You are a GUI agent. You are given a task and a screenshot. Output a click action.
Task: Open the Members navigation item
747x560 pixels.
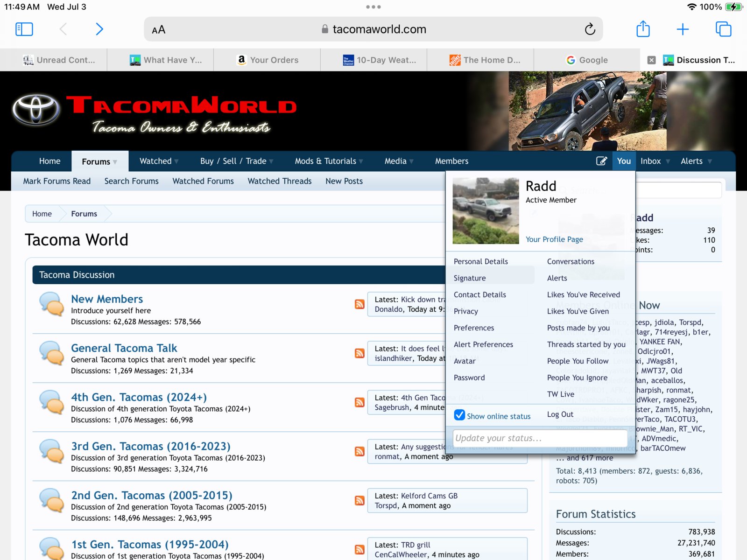click(451, 161)
